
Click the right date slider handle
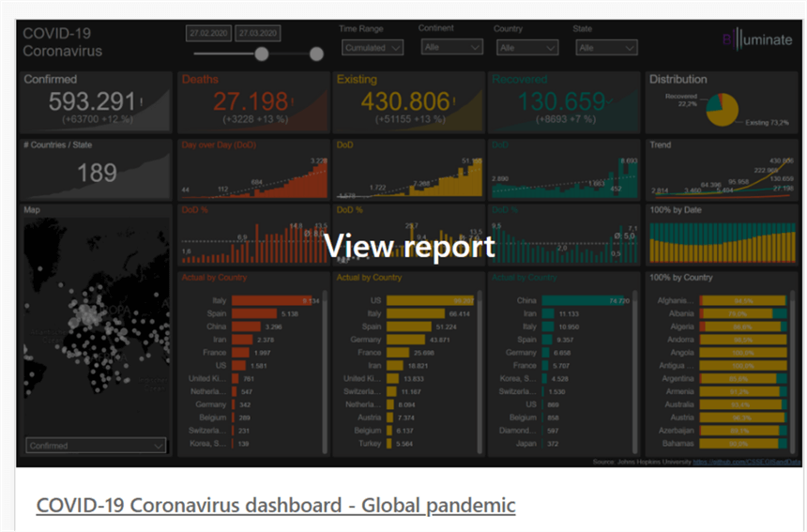(316, 53)
